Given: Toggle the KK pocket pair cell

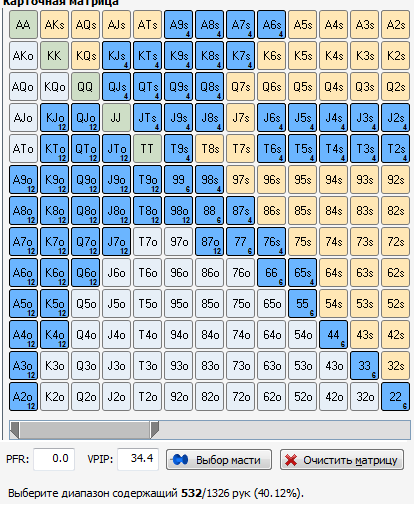Looking at the screenshot, I should point(54,56).
